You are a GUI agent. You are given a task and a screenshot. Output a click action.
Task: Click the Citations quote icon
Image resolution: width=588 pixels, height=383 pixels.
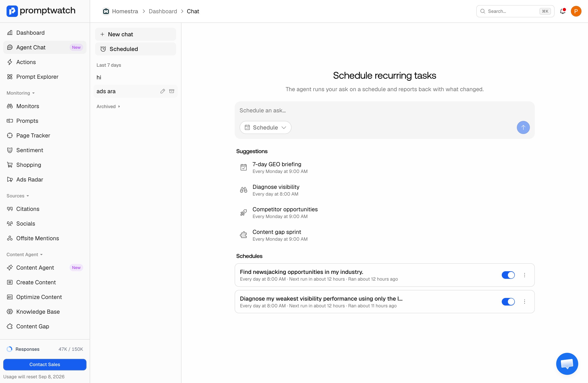(10, 209)
